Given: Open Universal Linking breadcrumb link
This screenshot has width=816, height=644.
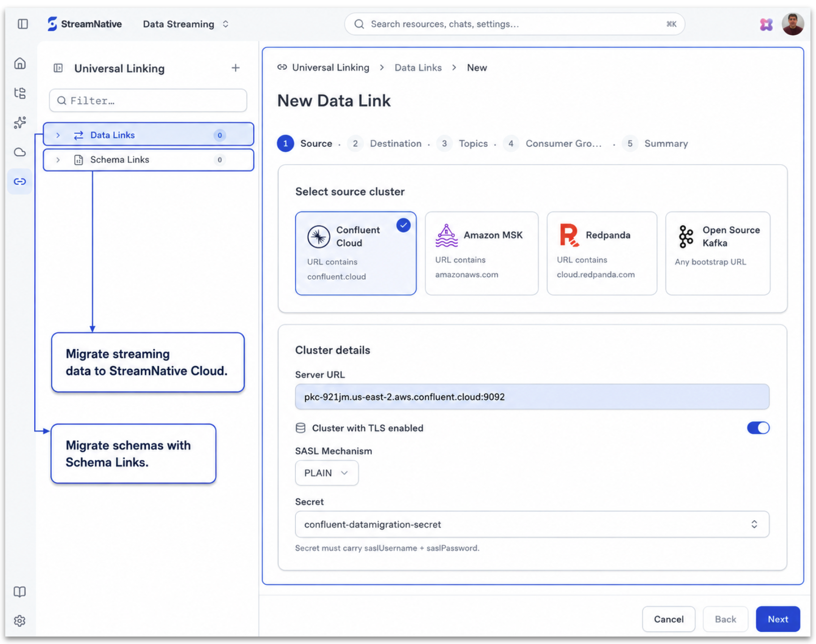Looking at the screenshot, I should click(331, 68).
